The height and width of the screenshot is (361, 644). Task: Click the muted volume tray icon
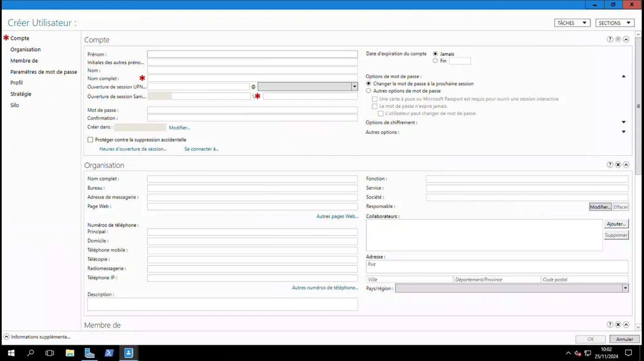click(x=578, y=353)
